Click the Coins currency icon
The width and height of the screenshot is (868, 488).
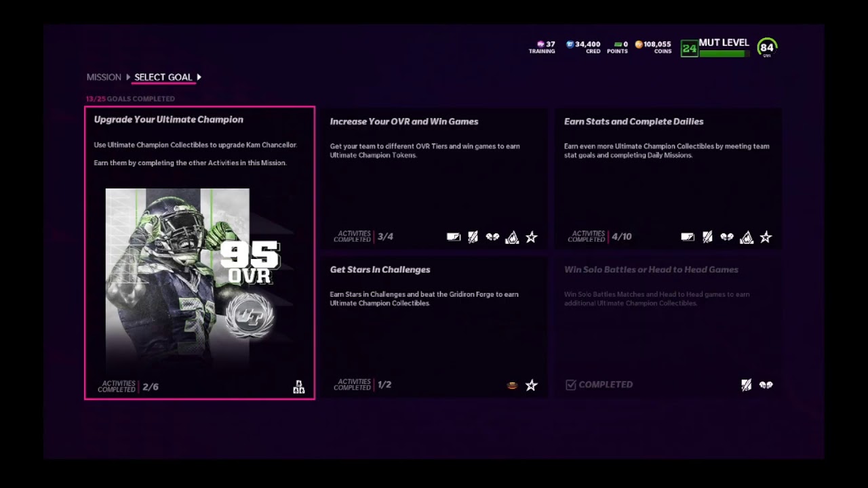tap(638, 44)
